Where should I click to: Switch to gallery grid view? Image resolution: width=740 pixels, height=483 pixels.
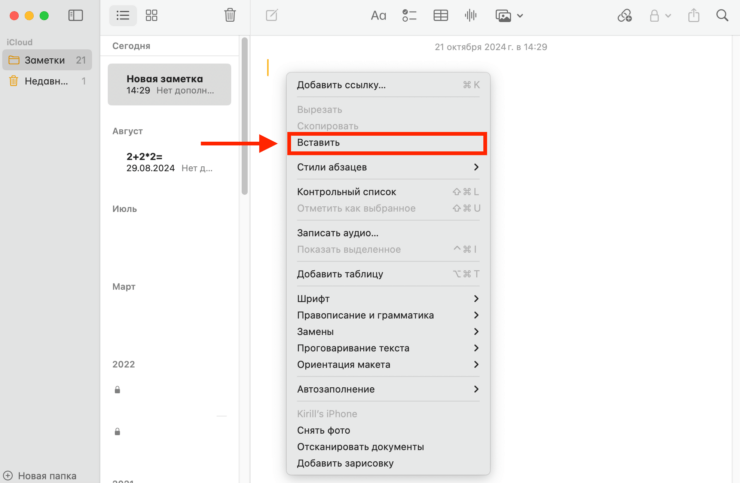[151, 15]
